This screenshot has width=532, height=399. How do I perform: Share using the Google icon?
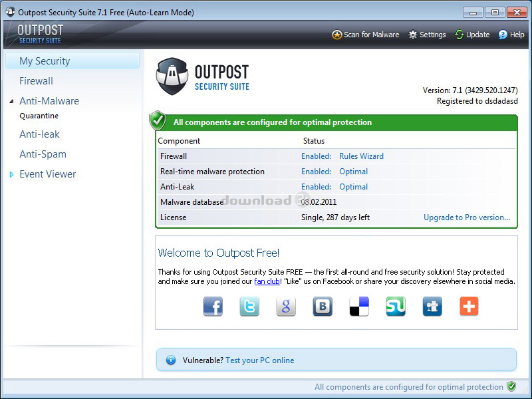pos(286,307)
